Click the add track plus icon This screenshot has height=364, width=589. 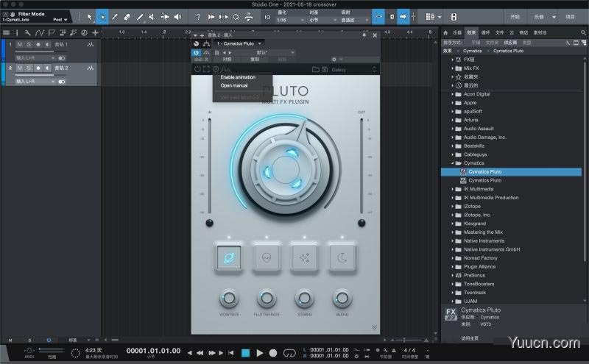point(95,33)
